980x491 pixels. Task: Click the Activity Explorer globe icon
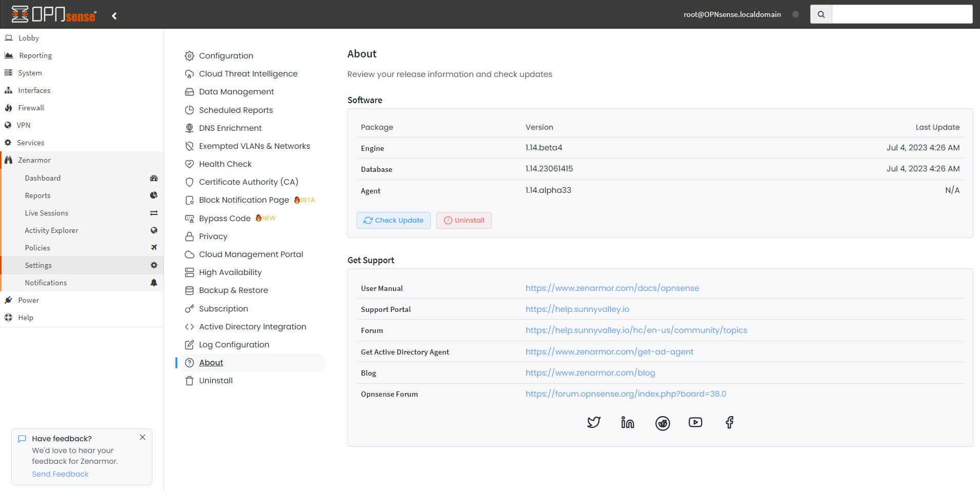tap(154, 230)
